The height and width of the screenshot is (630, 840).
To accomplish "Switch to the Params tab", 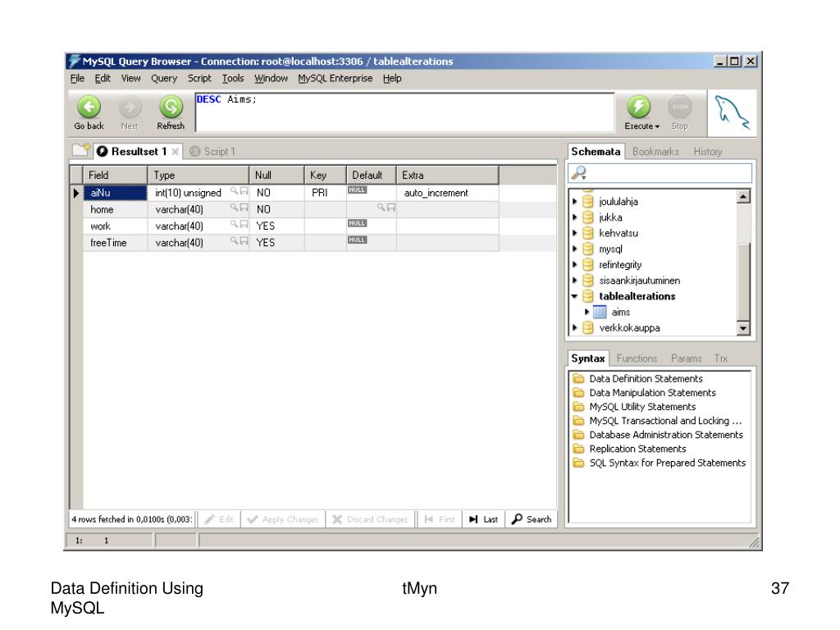I will (686, 358).
